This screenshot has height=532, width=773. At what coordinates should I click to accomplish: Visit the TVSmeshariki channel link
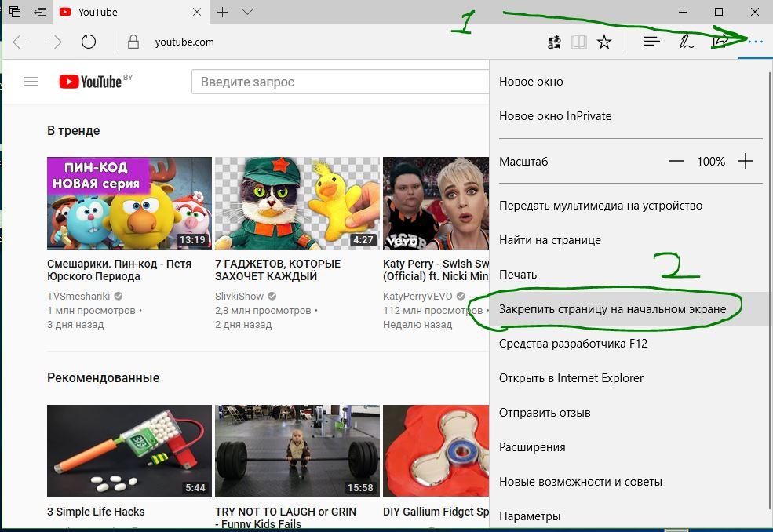click(x=78, y=296)
